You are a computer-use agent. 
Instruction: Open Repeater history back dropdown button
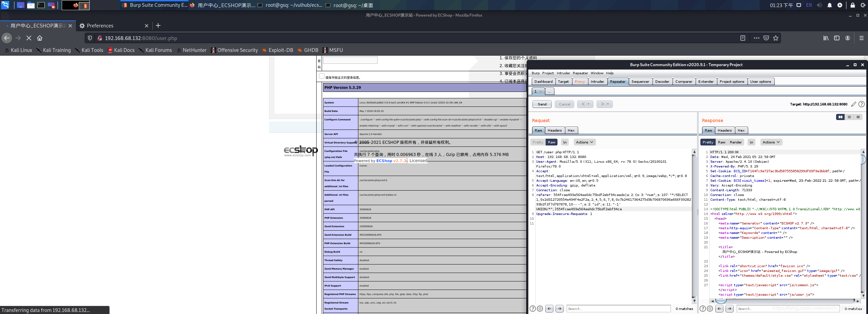click(x=585, y=104)
